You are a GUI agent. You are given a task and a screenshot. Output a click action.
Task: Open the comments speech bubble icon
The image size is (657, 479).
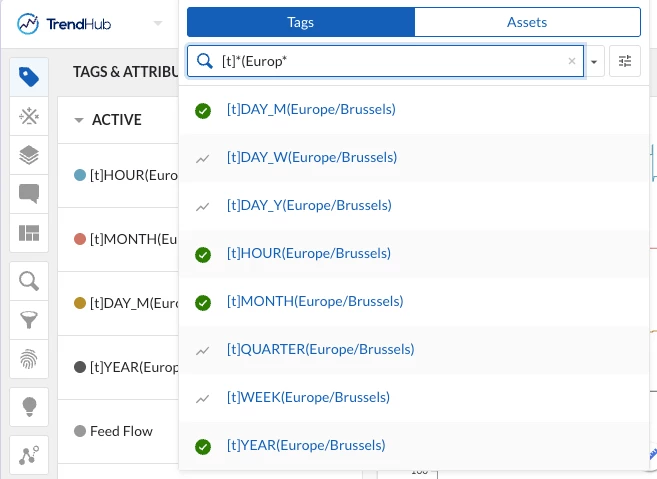(29, 194)
